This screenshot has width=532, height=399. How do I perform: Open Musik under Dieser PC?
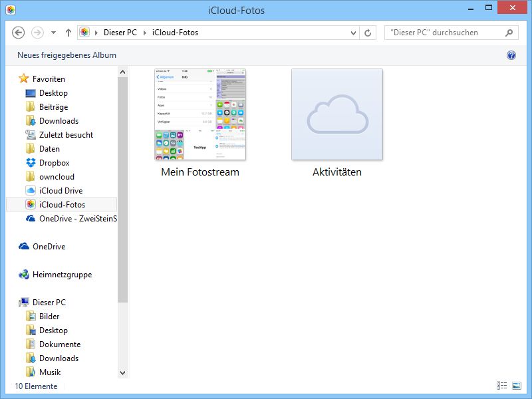(50, 372)
